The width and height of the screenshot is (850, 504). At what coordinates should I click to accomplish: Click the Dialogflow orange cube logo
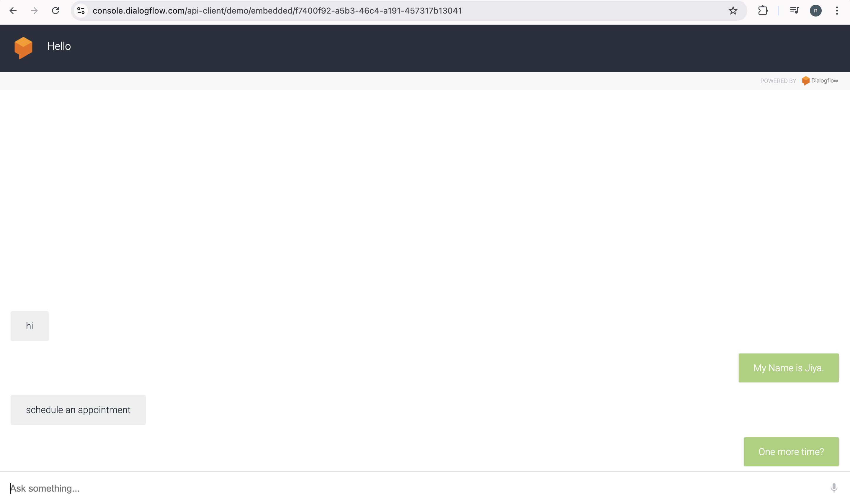point(22,46)
